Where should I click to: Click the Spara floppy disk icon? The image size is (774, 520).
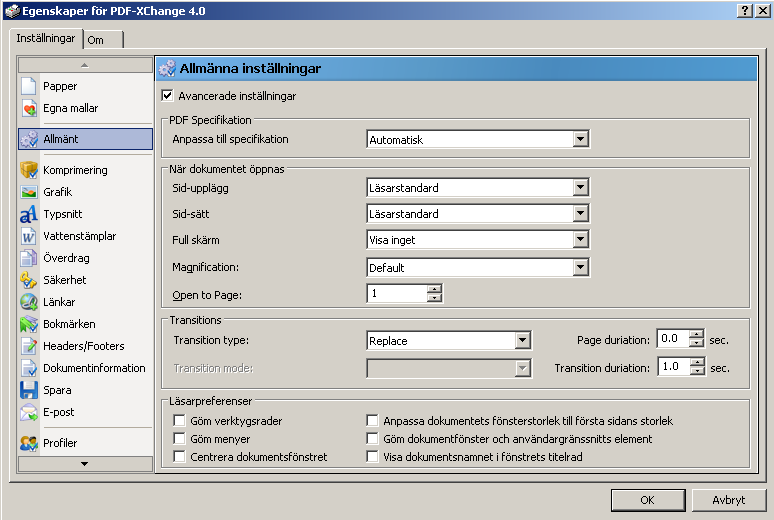pyautogui.click(x=29, y=390)
